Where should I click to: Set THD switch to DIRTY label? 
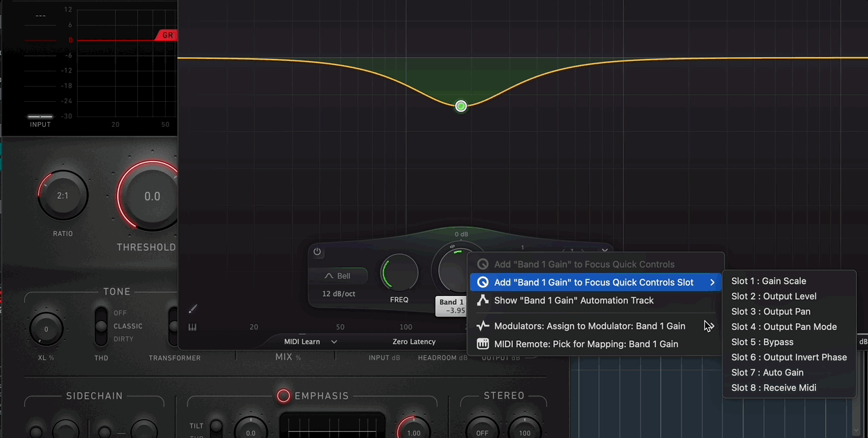pyautogui.click(x=123, y=339)
